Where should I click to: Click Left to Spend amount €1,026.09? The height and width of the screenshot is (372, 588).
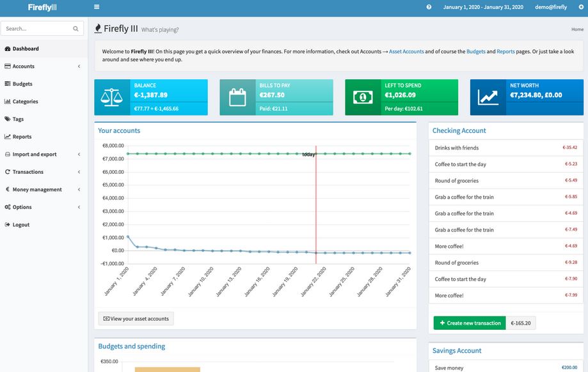tap(400, 95)
